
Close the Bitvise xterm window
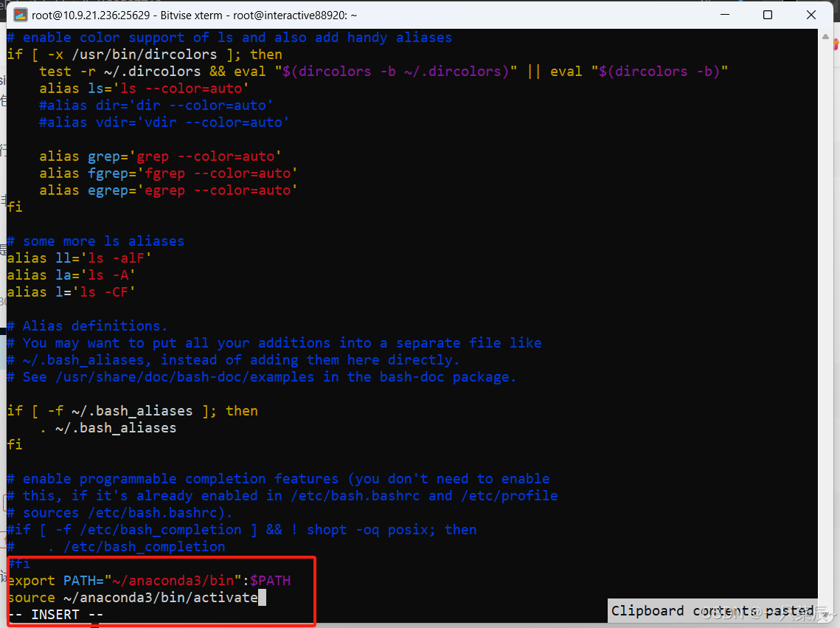coord(811,15)
